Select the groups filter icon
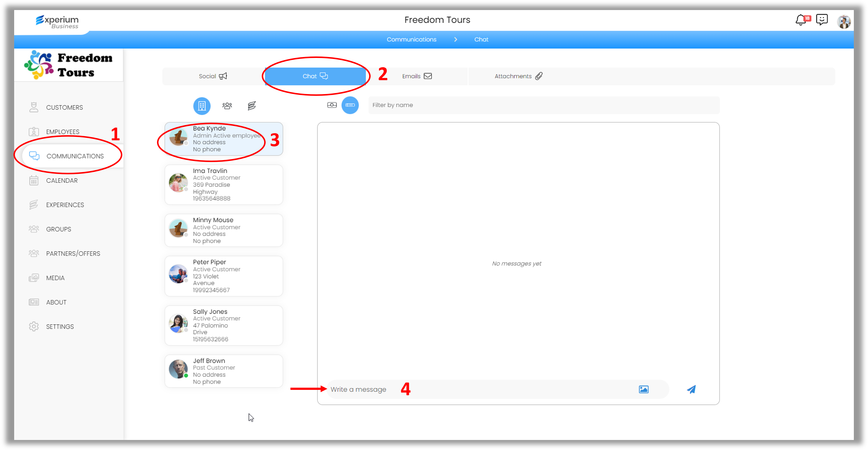This screenshot has width=868, height=450. pos(227,106)
